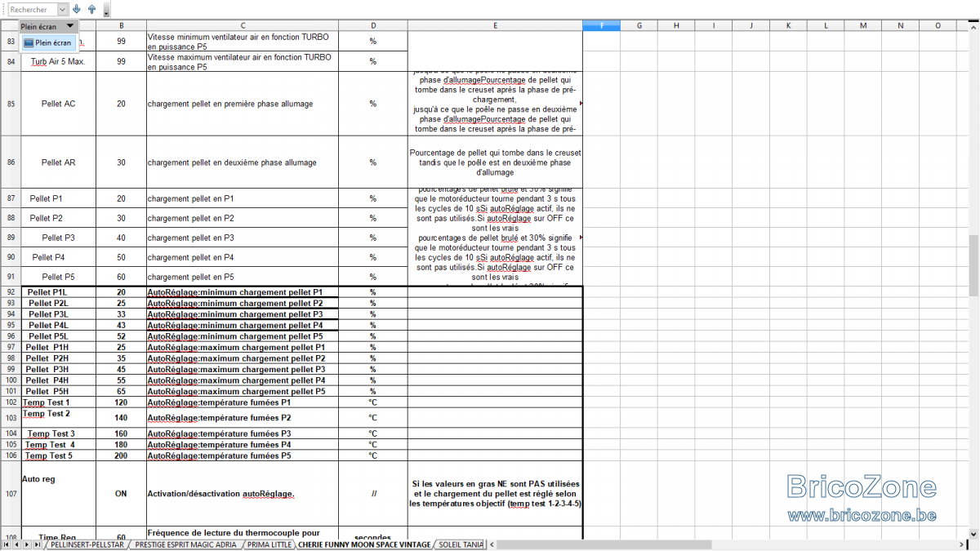Click the Select All corner box
980x551 pixels.
(11, 26)
